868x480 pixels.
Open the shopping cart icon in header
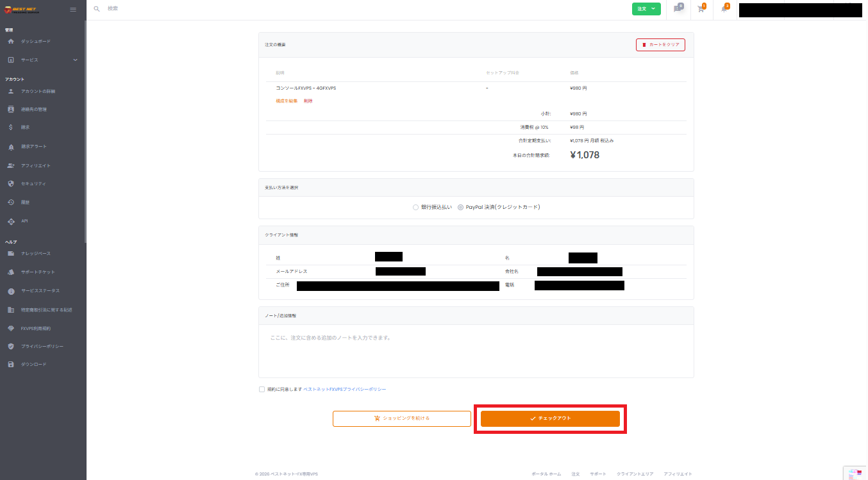coord(701,9)
